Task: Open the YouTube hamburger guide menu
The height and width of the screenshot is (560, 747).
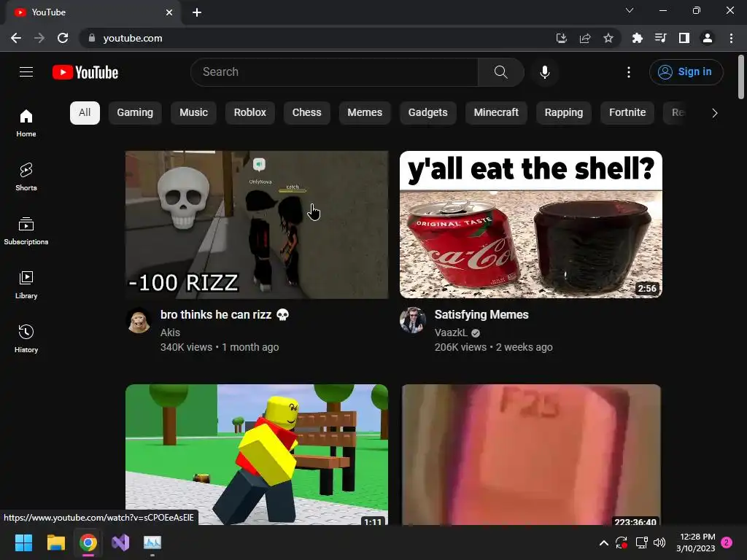Action: point(26,72)
